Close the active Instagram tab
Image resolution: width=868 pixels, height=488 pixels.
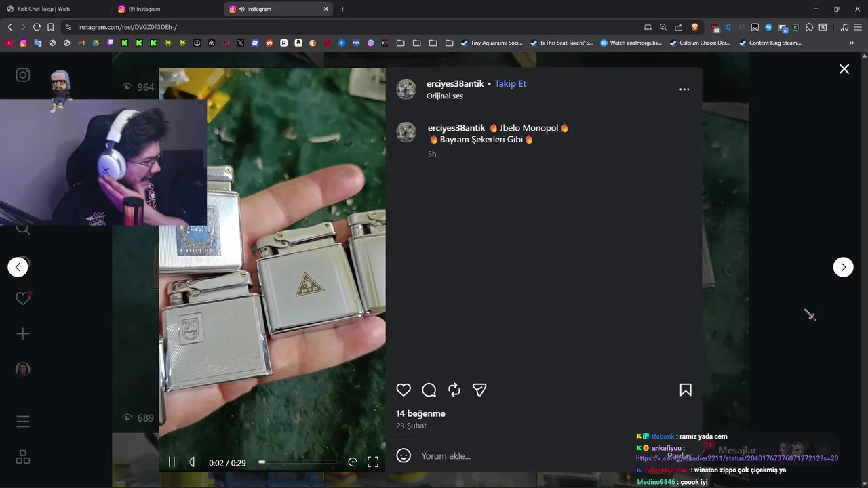point(325,9)
